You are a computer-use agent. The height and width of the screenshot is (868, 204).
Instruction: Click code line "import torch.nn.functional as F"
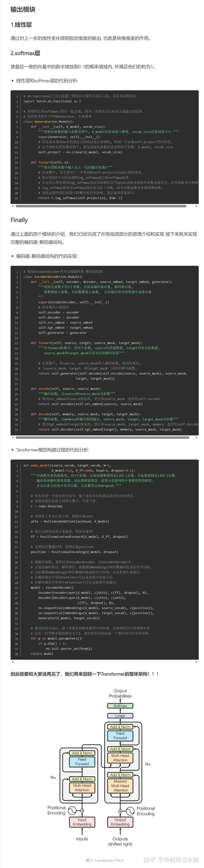point(52,101)
